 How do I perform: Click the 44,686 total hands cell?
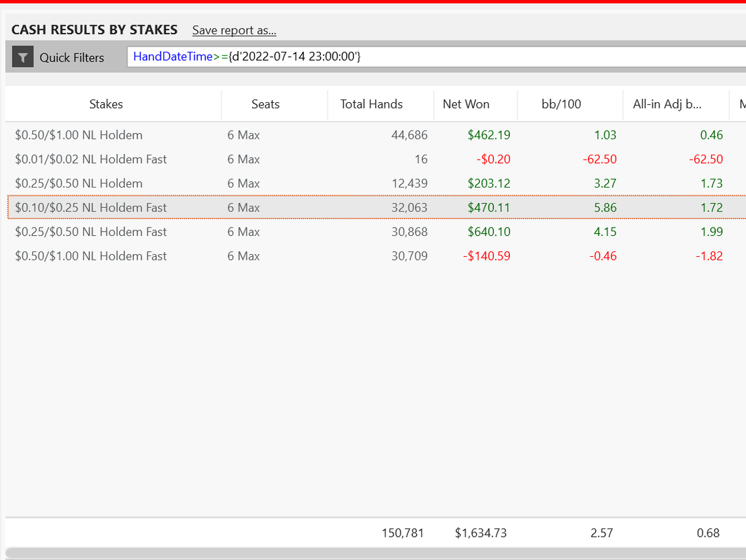[x=409, y=135]
